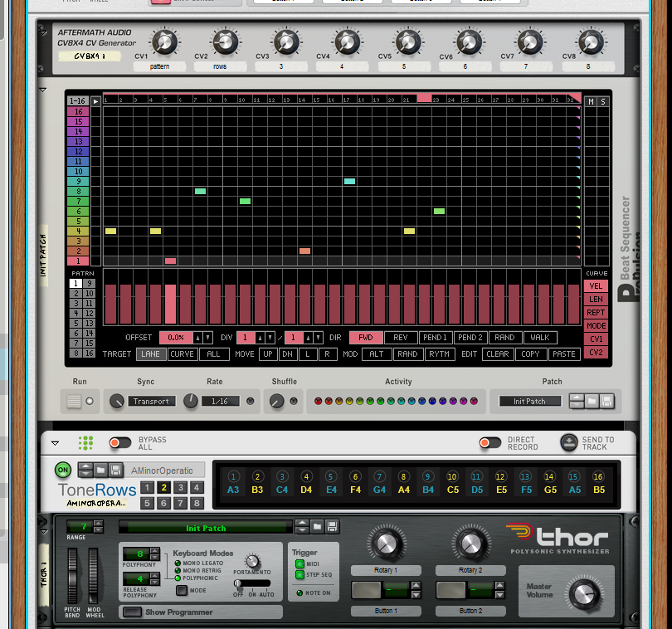This screenshot has height=629, width=672.
Task: Select ToneRows pattern button 3
Action: click(180, 487)
